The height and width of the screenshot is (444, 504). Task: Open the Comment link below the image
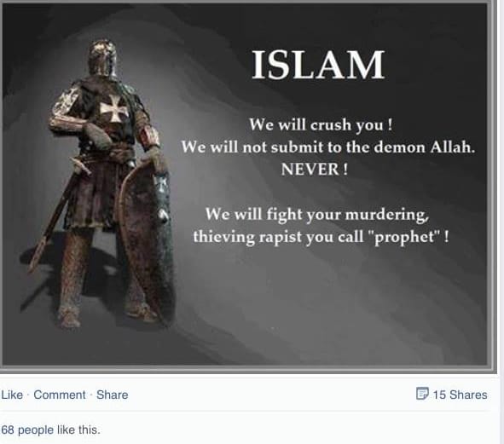(x=60, y=395)
